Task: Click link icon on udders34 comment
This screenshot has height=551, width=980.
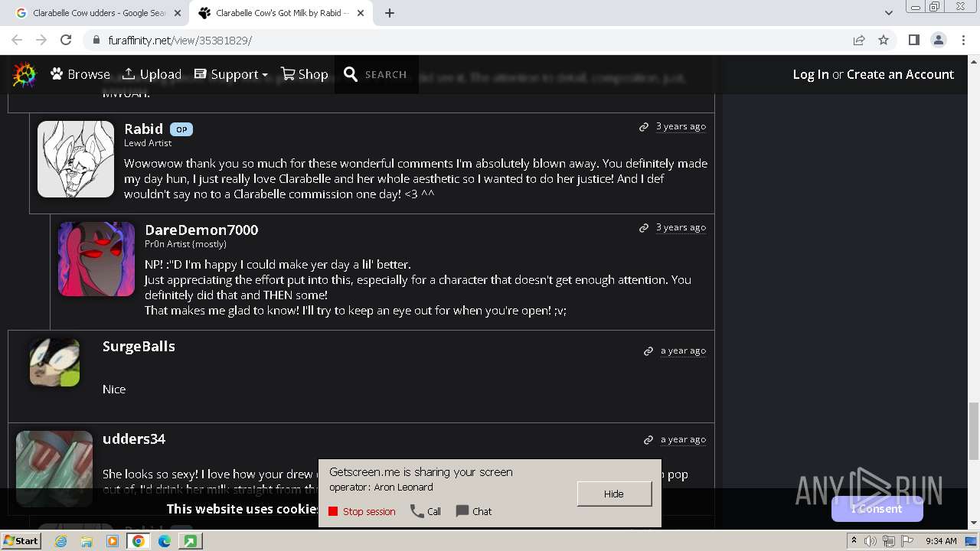Action: pos(648,440)
